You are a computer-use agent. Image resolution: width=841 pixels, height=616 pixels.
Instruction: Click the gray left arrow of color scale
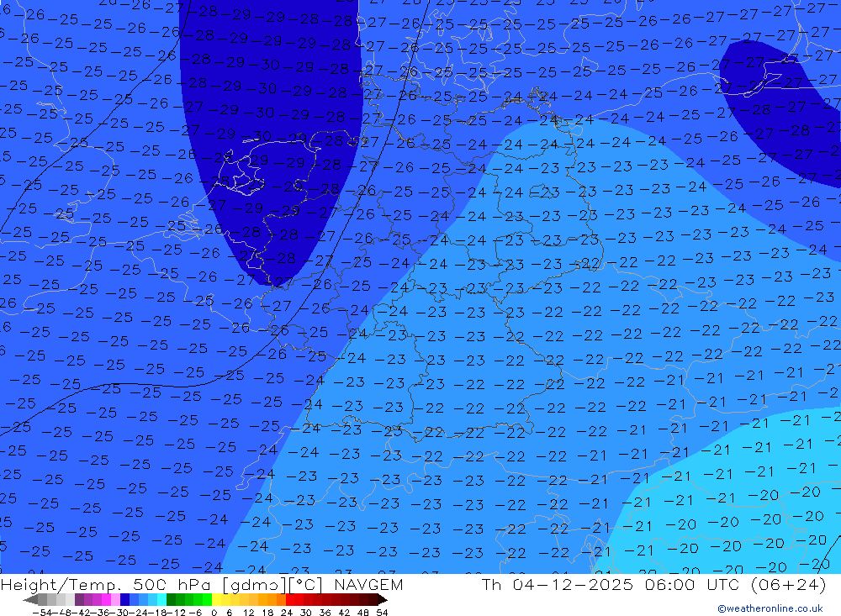coord(30,599)
